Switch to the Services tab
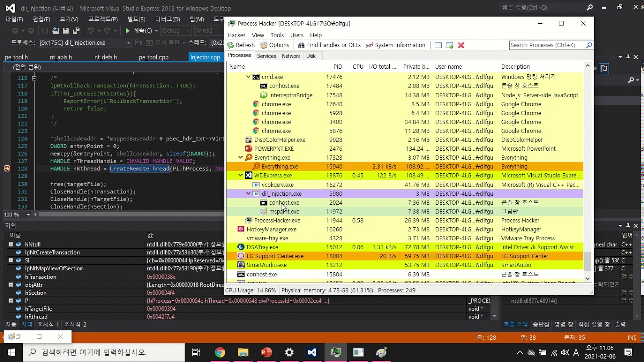The image size is (644, 362). pos(266,56)
